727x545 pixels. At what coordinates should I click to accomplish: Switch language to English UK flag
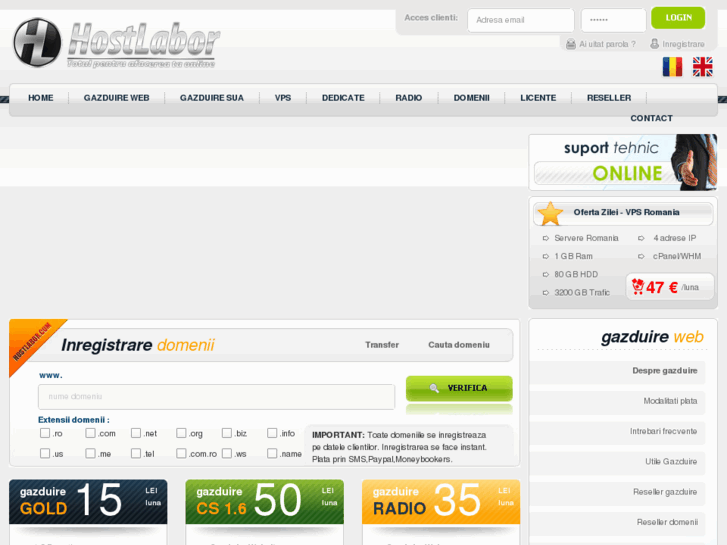coord(702,67)
